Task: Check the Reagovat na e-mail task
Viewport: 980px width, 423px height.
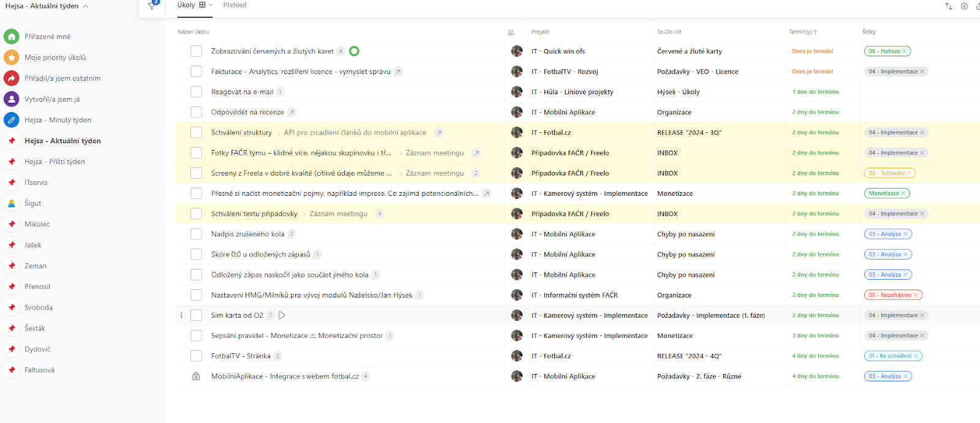Action: 196,92
